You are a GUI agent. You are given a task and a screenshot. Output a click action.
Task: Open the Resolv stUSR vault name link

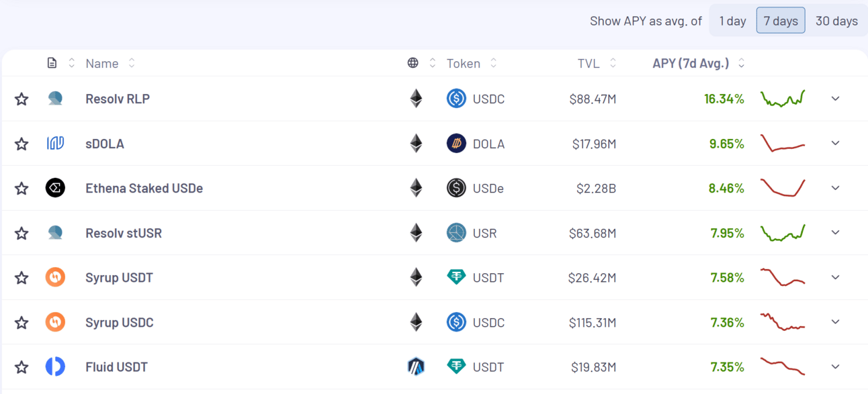[124, 233]
